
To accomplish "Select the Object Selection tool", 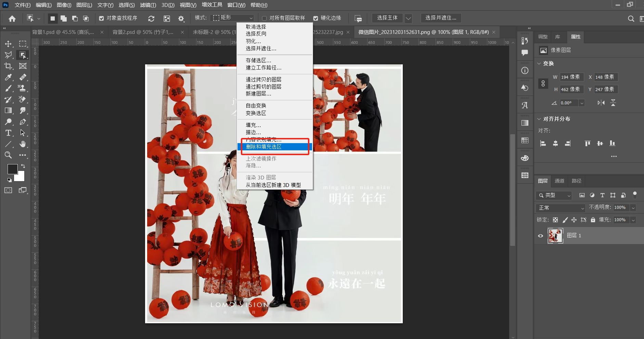I will [23, 55].
